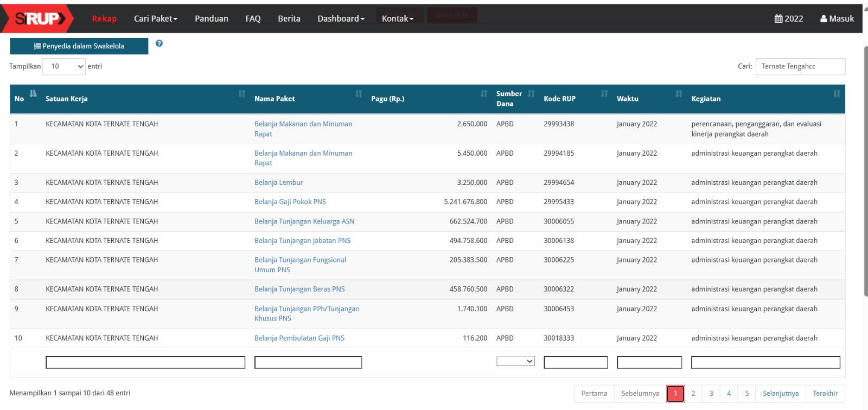Image resolution: width=868 pixels, height=410 pixels.
Task: Expand the Dashboard menu
Action: pos(341,18)
